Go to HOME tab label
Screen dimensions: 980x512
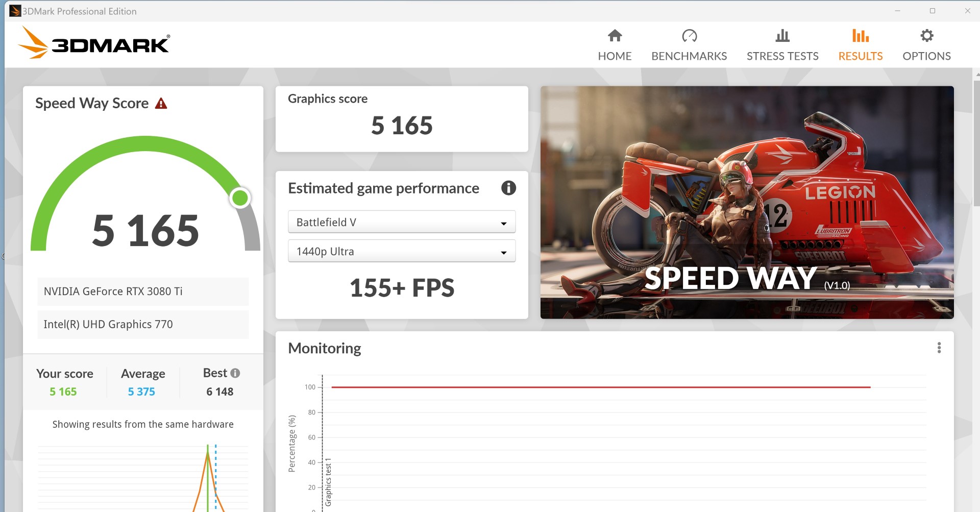[615, 56]
